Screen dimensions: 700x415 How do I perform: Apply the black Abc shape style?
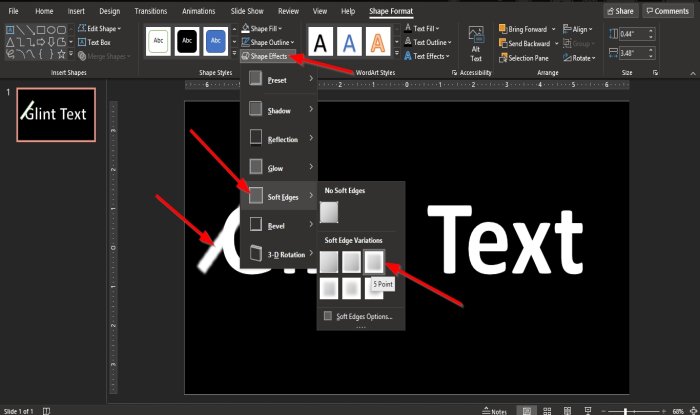(x=187, y=41)
